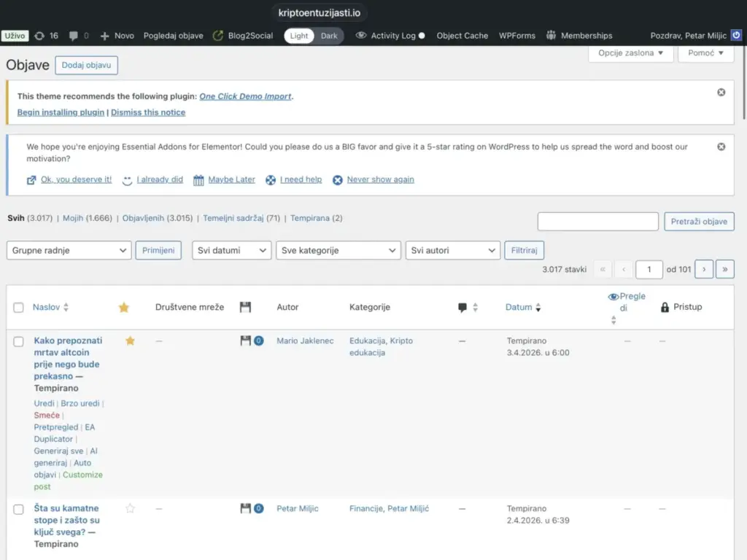Viewport: 747px width, 560px height.
Task: Close the Essential Addons rating notice
Action: click(x=721, y=147)
